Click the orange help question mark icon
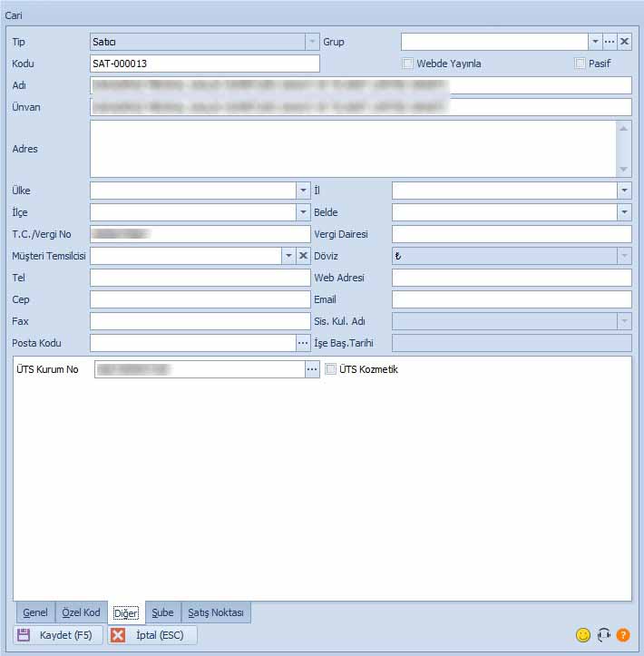Screen dimensions: 644x656 coord(623,635)
